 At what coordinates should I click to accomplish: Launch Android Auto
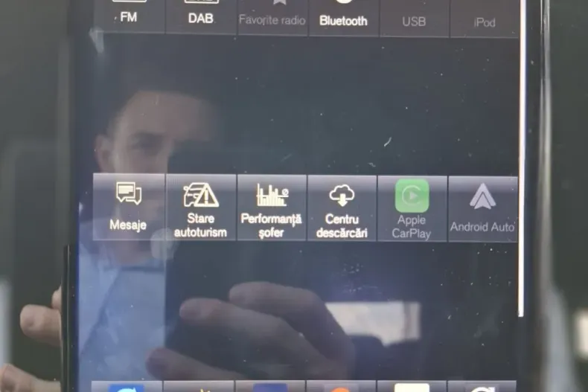[x=482, y=209]
